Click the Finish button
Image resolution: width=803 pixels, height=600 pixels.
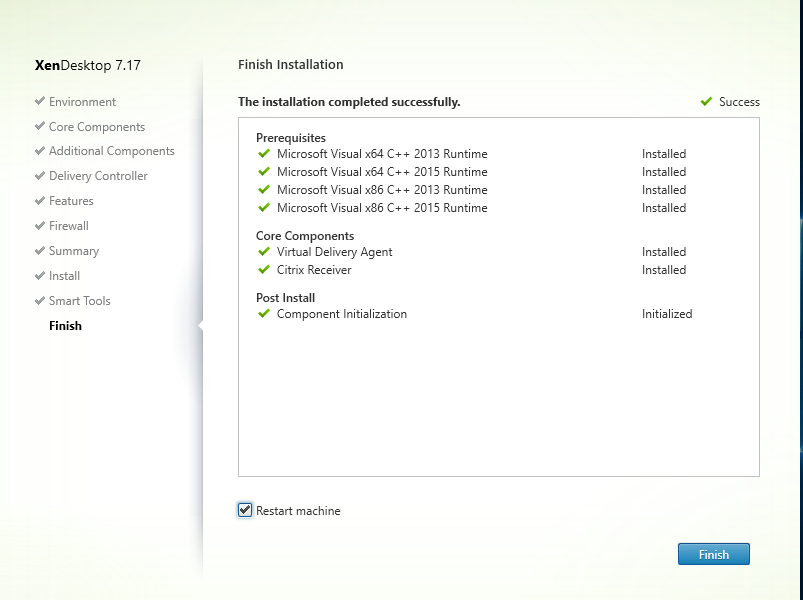click(713, 554)
